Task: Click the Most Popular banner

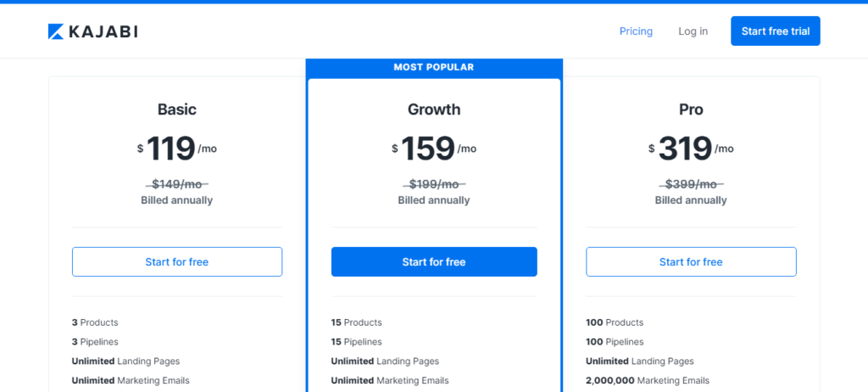Action: click(434, 67)
